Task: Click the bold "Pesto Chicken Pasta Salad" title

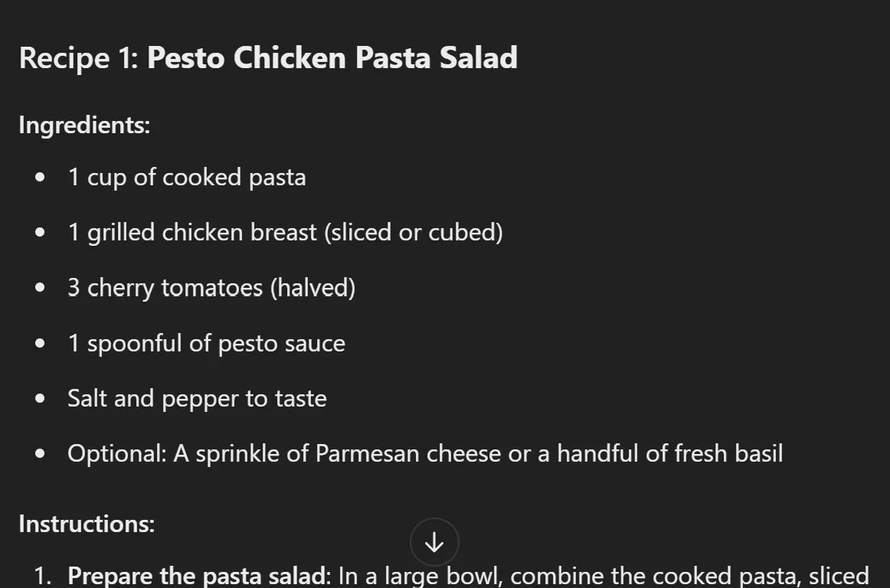Action: [x=332, y=57]
